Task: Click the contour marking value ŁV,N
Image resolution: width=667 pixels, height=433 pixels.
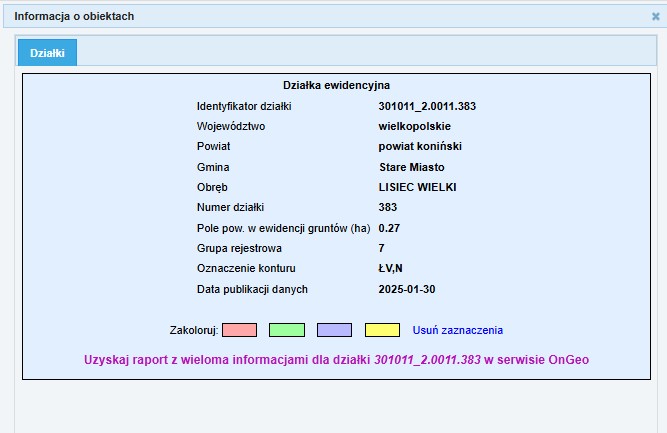Action: [x=391, y=268]
